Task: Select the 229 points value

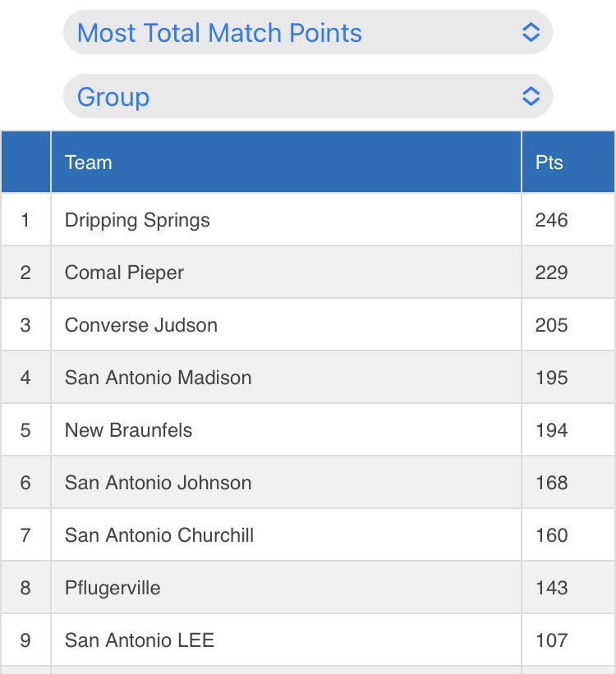Action: click(x=551, y=273)
